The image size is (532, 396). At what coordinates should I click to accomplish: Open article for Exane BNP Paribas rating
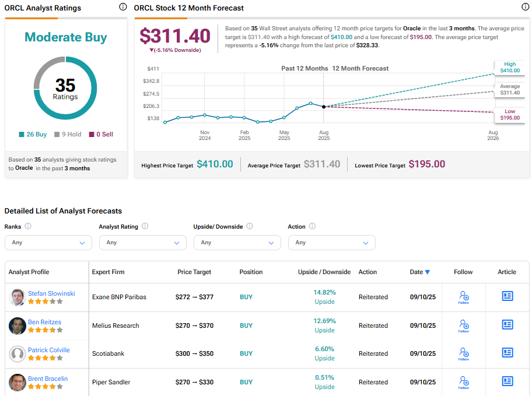pos(508,296)
